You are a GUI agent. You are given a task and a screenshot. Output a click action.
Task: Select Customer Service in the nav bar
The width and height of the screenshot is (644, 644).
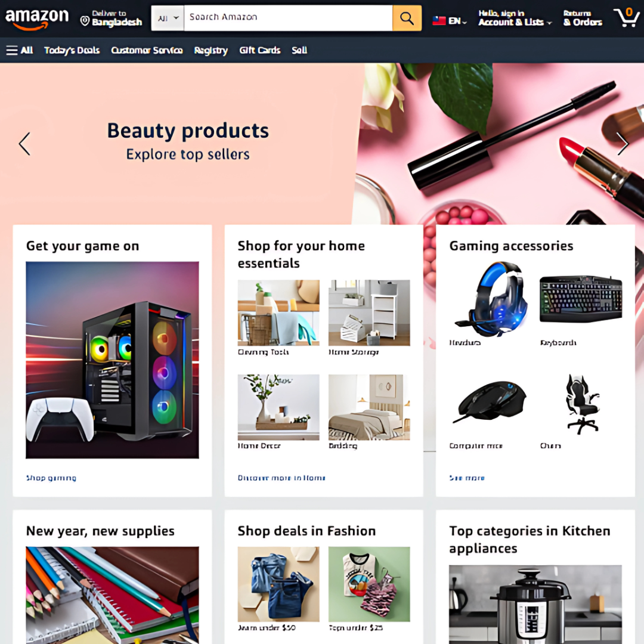coord(147,50)
